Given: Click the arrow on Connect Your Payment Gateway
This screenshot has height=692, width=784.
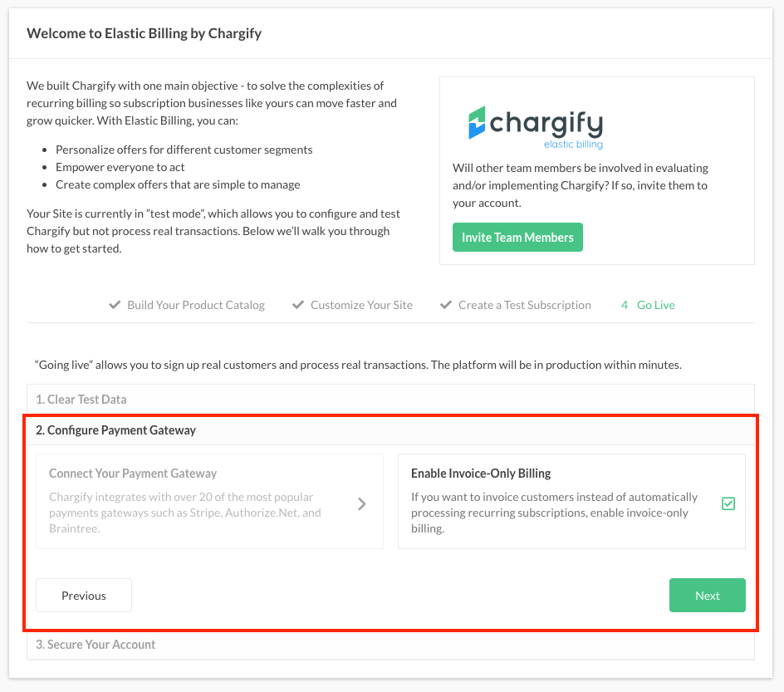Looking at the screenshot, I should (362, 503).
